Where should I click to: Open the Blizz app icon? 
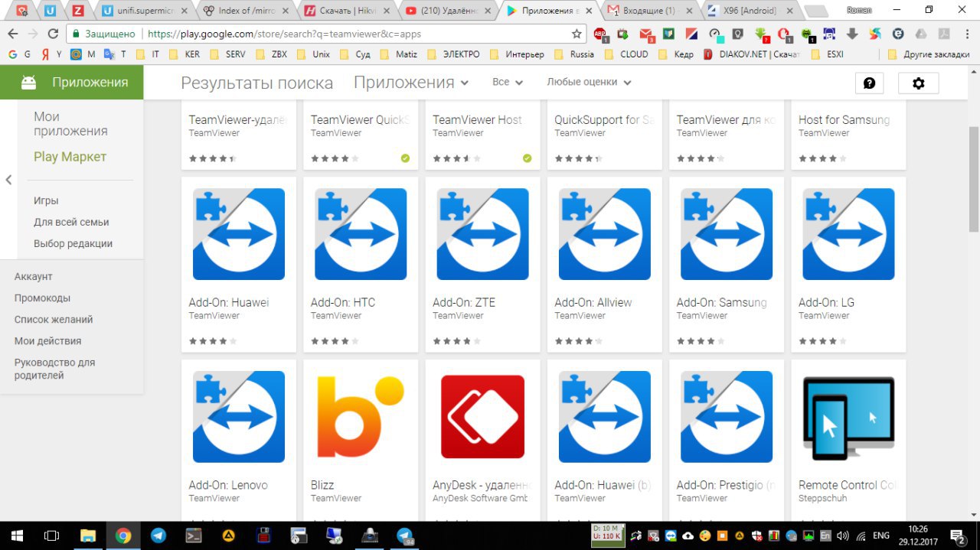click(x=361, y=417)
